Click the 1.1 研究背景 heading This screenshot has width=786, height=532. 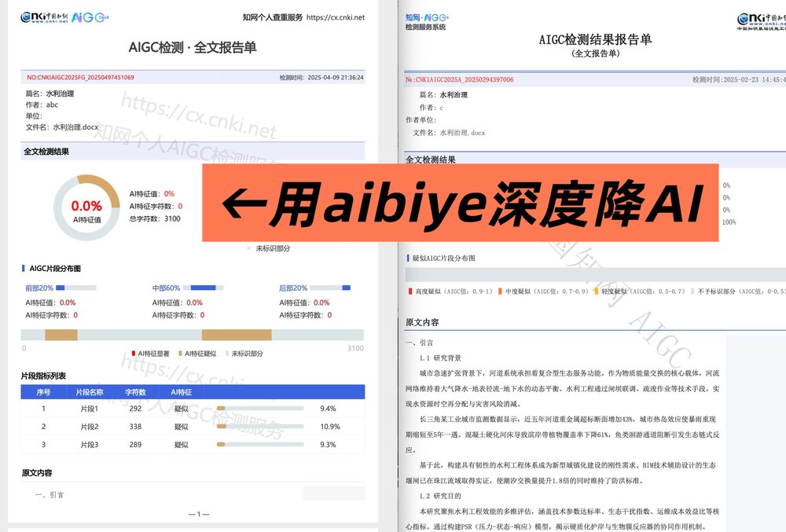pos(440,358)
